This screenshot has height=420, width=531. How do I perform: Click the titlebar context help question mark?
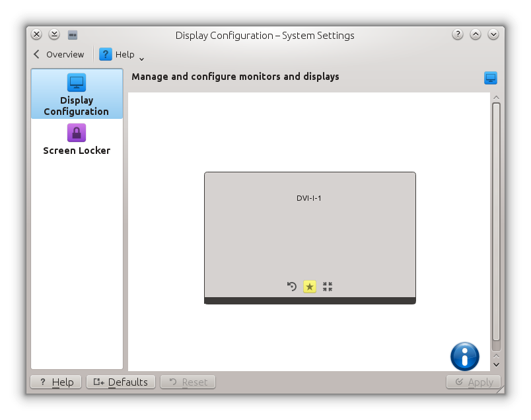coord(457,35)
